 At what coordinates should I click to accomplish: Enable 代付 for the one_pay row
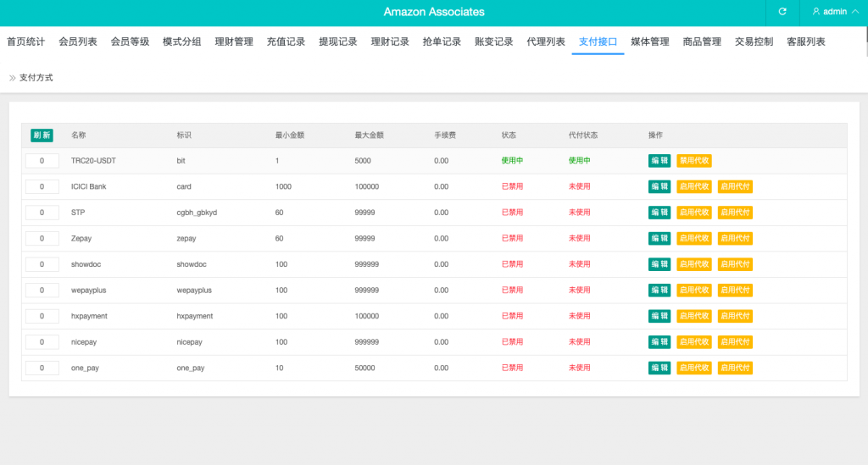point(735,368)
